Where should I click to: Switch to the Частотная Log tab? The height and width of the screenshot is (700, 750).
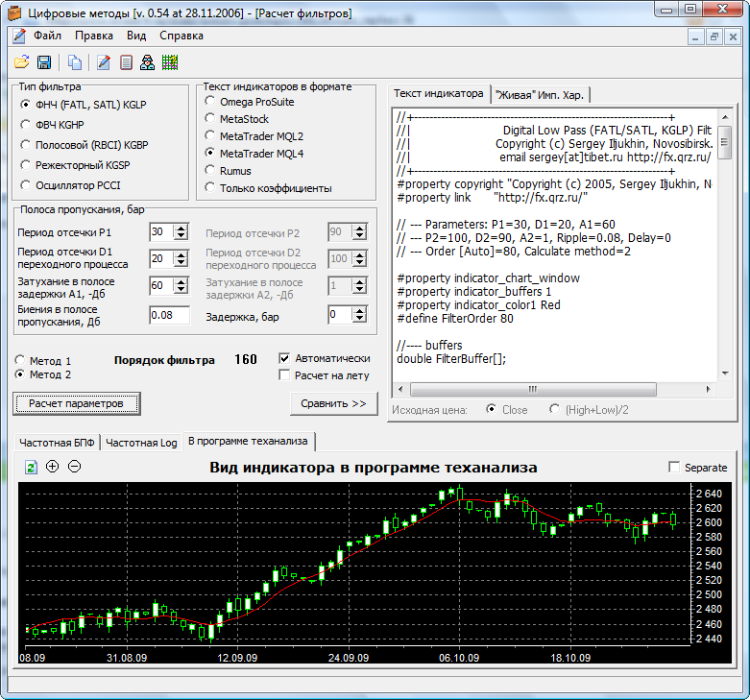click(141, 443)
